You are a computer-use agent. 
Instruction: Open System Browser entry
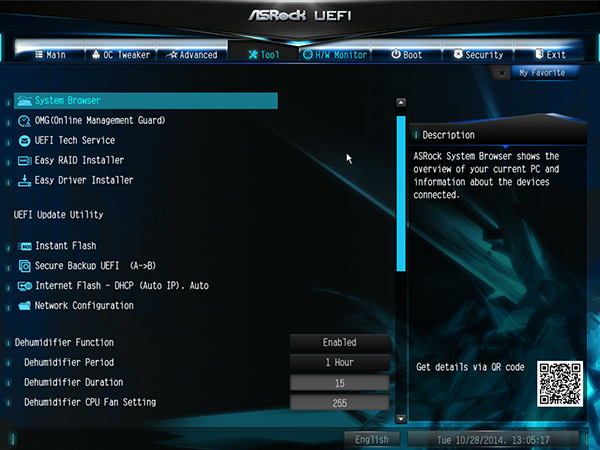[x=146, y=100]
